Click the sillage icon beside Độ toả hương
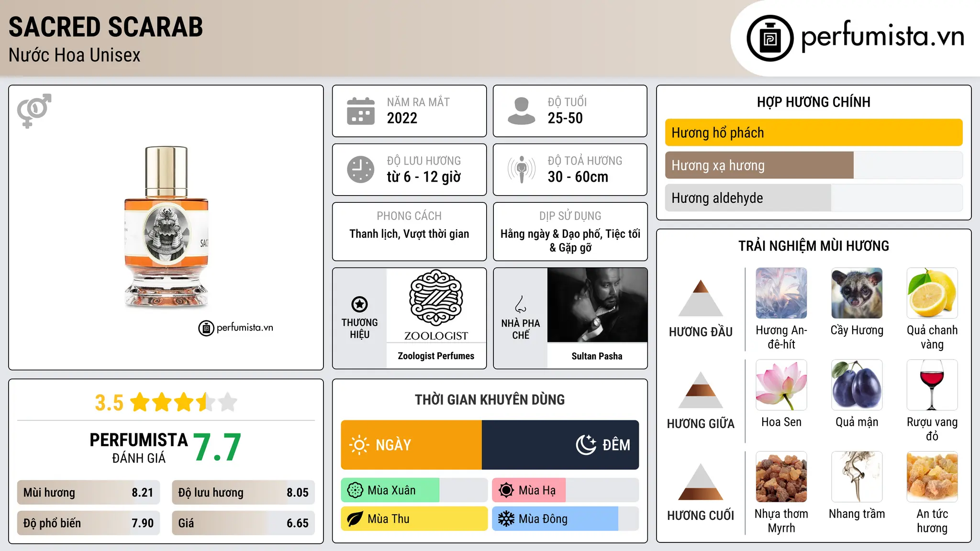Viewport: 980px width, 551px height. click(x=522, y=169)
